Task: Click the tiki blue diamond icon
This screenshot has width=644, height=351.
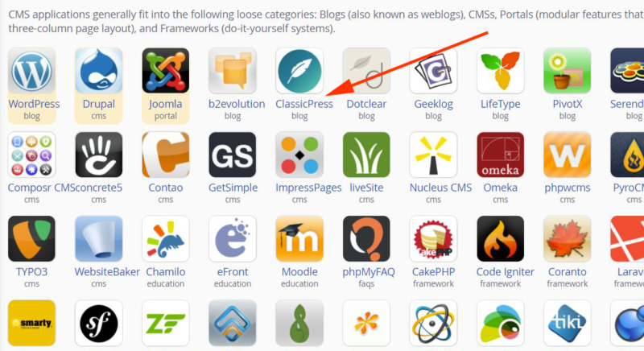Action: click(x=568, y=323)
